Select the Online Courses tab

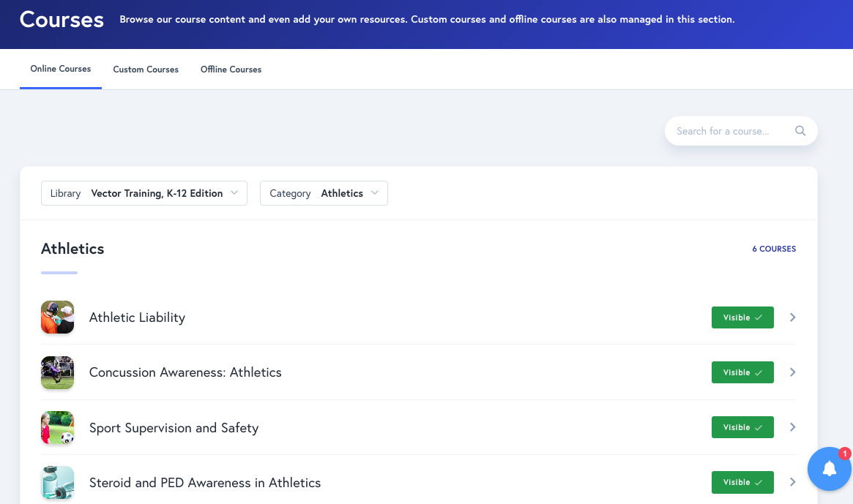(x=61, y=69)
